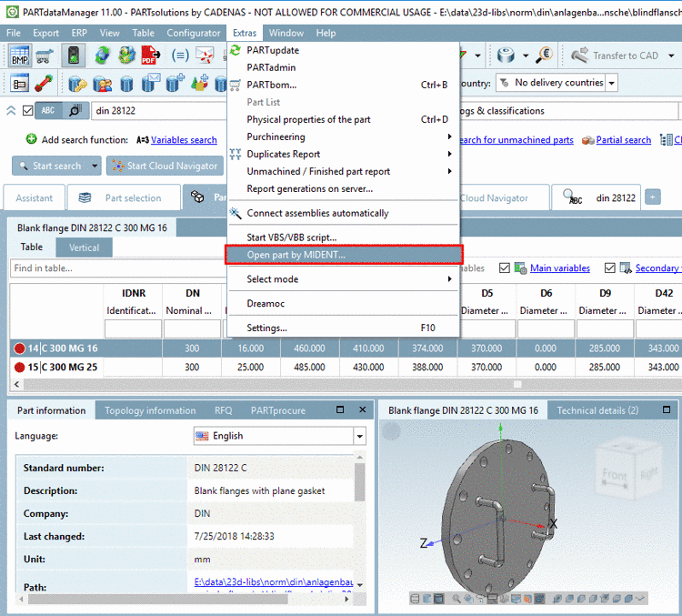
Task: Toggle the Main variables checkbox
Action: tap(505, 268)
